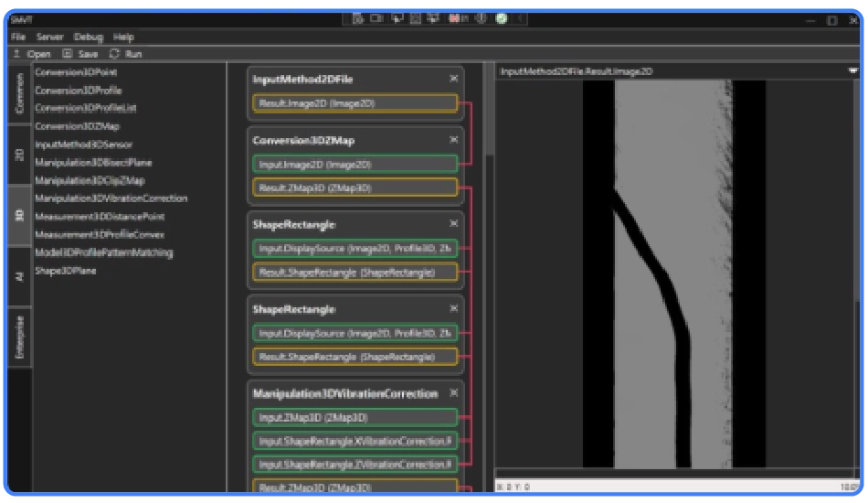Viewport: 868px width, 503px height.
Task: Remove the InputMethod2DFile node with its X
Action: [453, 79]
